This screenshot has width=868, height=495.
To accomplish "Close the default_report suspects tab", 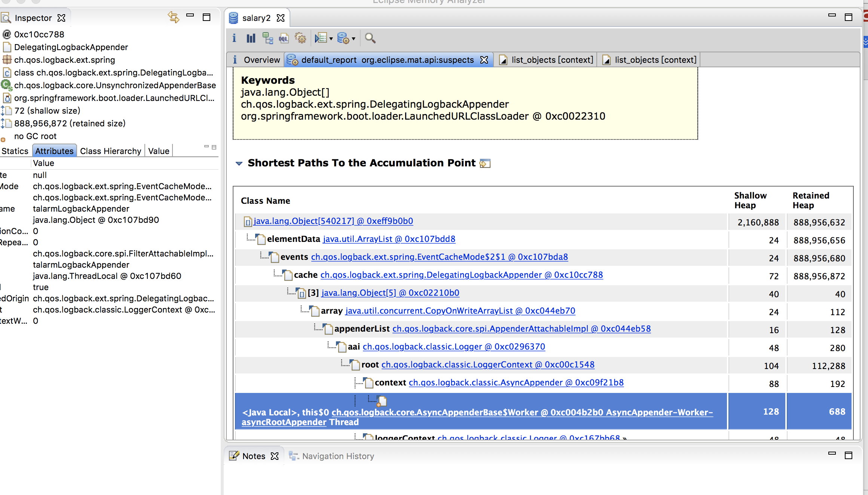I will [x=484, y=60].
